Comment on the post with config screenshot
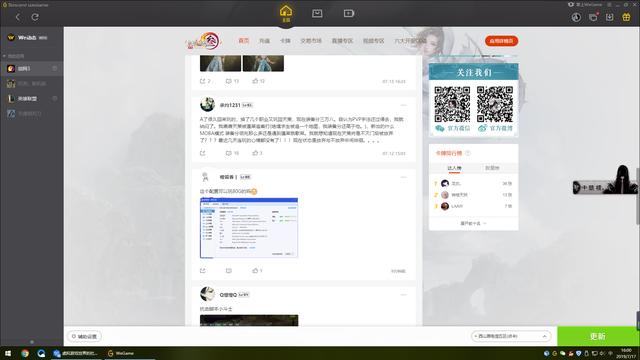640x360 pixels. 229,271
